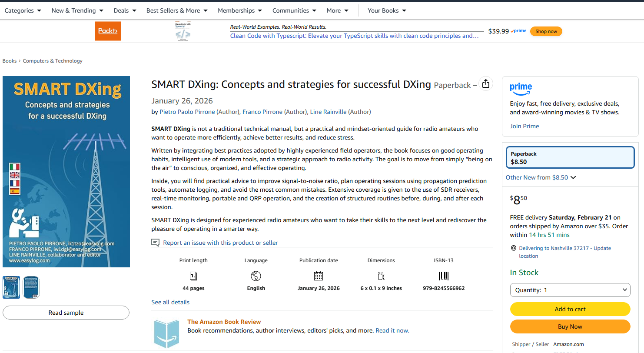The width and height of the screenshot is (644, 353).
Task: Open The Amazon Book Review heading link
Action: 224,322
